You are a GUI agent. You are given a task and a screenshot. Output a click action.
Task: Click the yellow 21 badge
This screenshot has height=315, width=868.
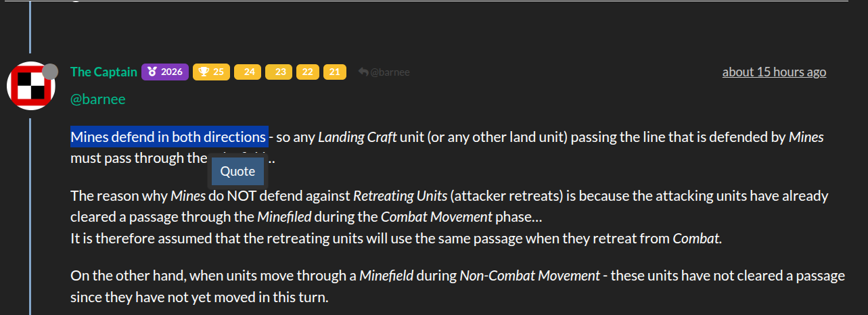pyautogui.click(x=335, y=72)
